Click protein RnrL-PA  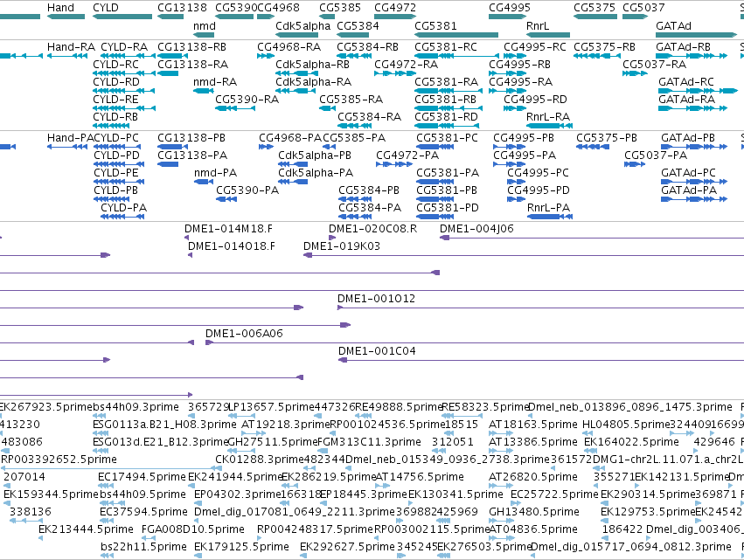[548, 208]
